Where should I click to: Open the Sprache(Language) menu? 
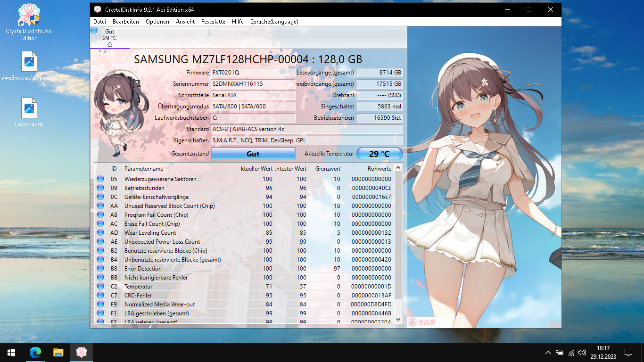coord(274,22)
